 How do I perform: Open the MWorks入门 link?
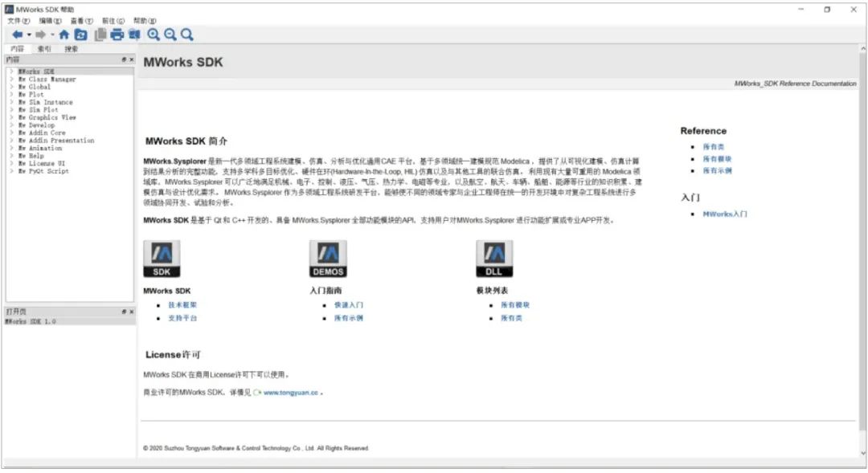[725, 214]
